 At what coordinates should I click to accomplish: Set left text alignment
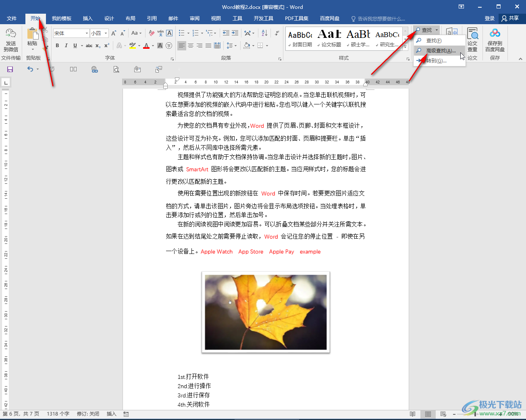(182, 46)
